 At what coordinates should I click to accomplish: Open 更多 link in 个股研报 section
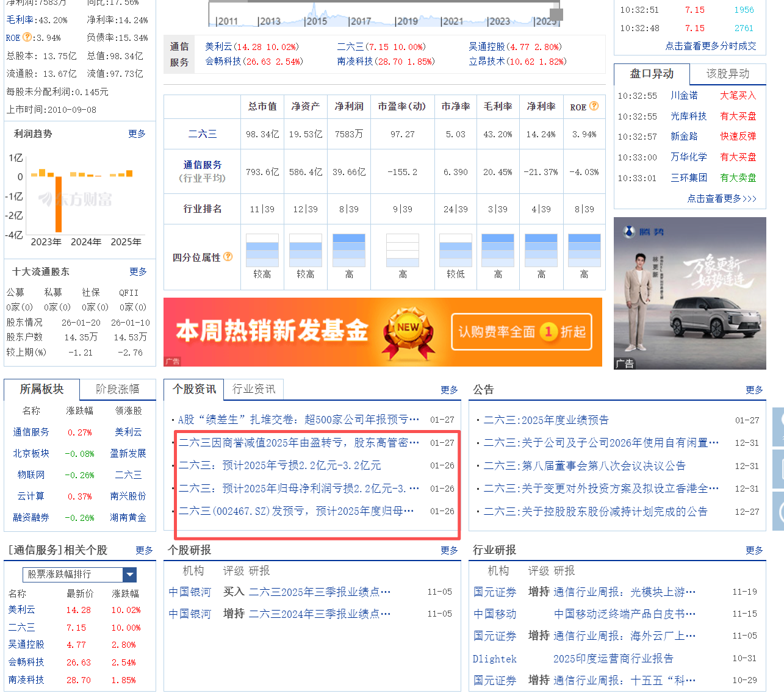(x=449, y=550)
